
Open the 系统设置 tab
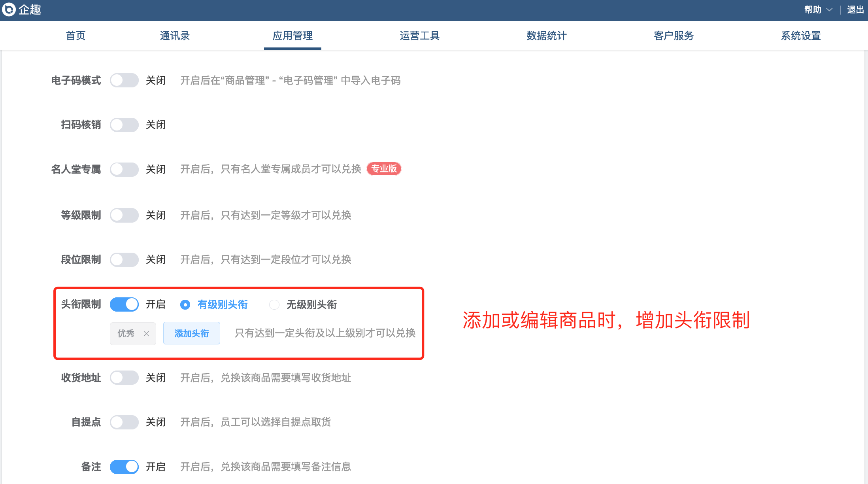[800, 36]
